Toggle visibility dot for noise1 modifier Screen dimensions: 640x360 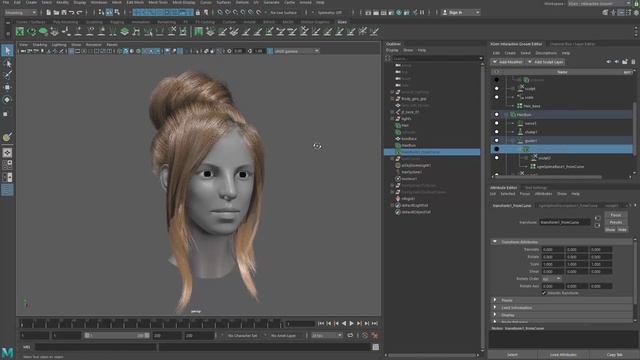click(x=497, y=123)
